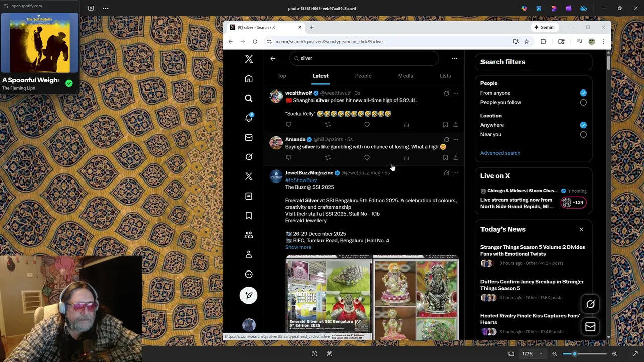This screenshot has height=362, width=644.
Task: Bookmark wealthwolf's Shanghai silver post
Action: [445, 125]
